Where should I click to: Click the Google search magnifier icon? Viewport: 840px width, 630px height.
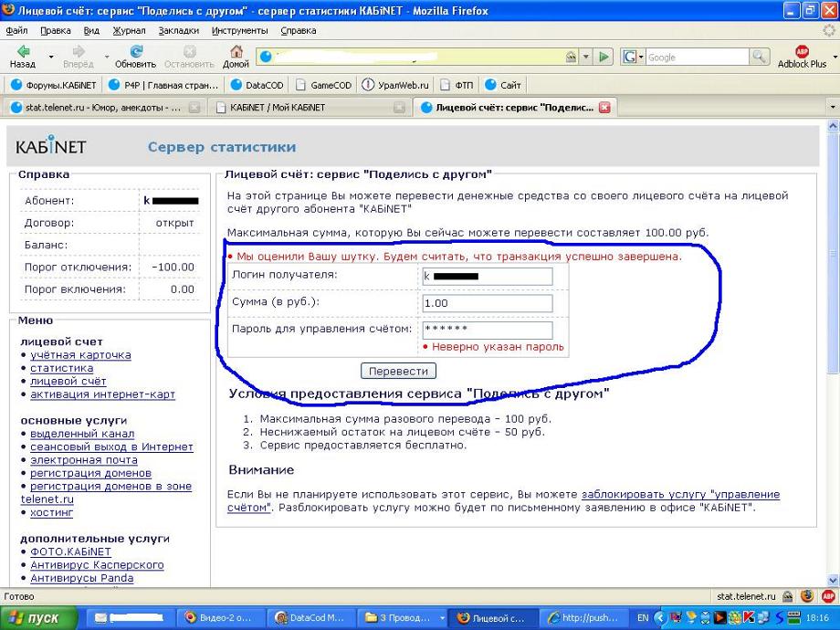[x=759, y=57]
